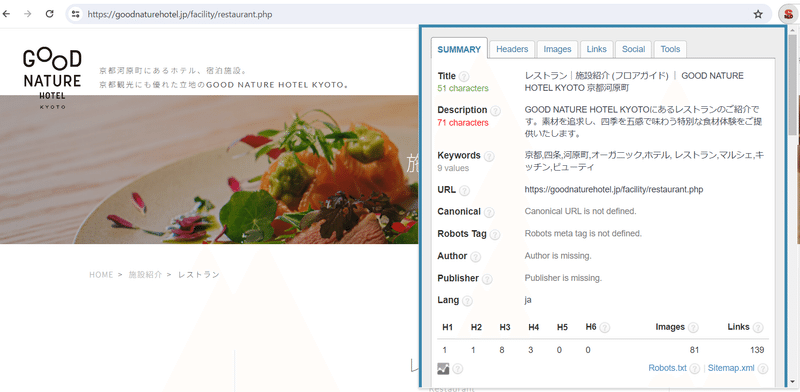The width and height of the screenshot is (800, 392).
Task: Switch to the Social tab
Action: tap(634, 49)
